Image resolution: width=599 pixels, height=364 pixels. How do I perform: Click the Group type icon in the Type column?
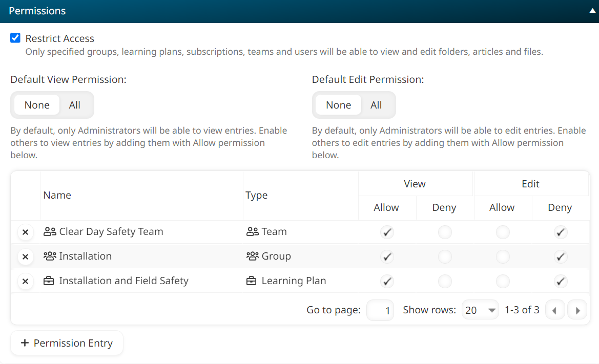(x=253, y=256)
